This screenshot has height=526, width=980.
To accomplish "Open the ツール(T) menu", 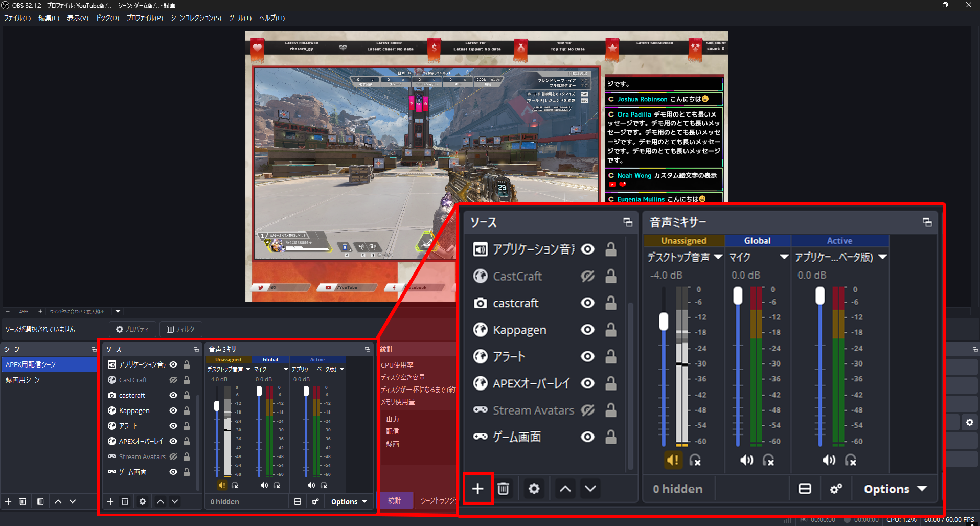I will pyautogui.click(x=240, y=18).
